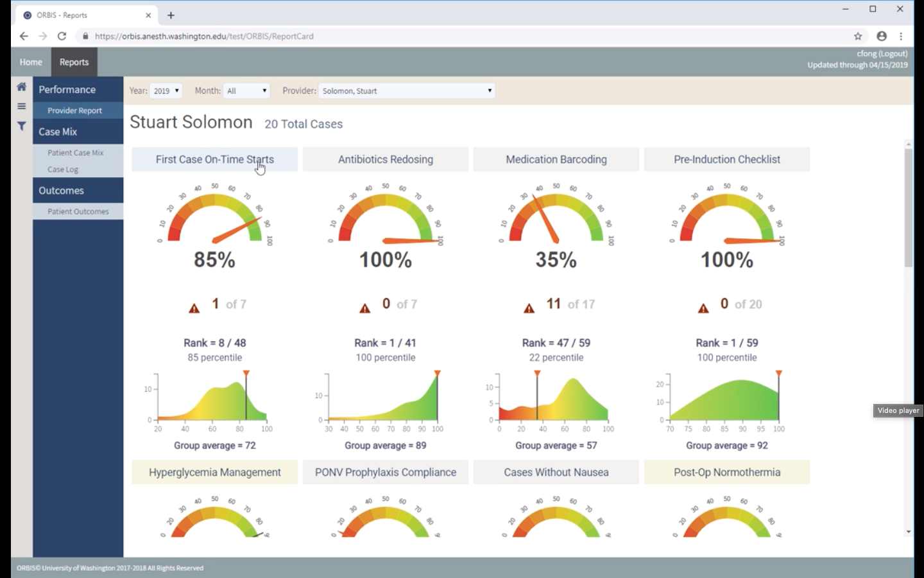The height and width of the screenshot is (578, 924).
Task: Open browser three-dot menu
Action: [x=901, y=36]
